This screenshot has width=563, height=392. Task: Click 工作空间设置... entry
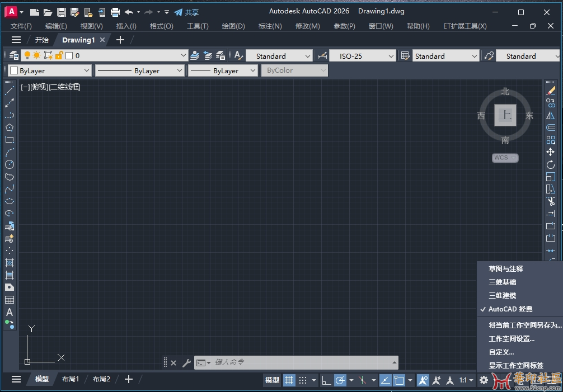click(512, 338)
